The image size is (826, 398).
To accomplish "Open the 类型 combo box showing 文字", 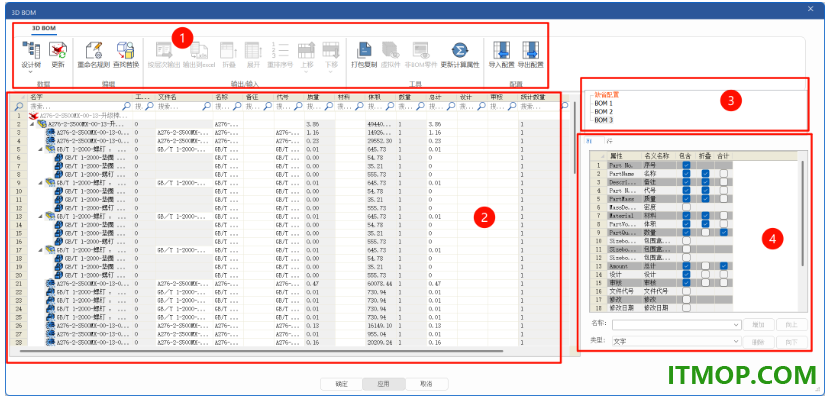I will pyautogui.click(x=677, y=342).
